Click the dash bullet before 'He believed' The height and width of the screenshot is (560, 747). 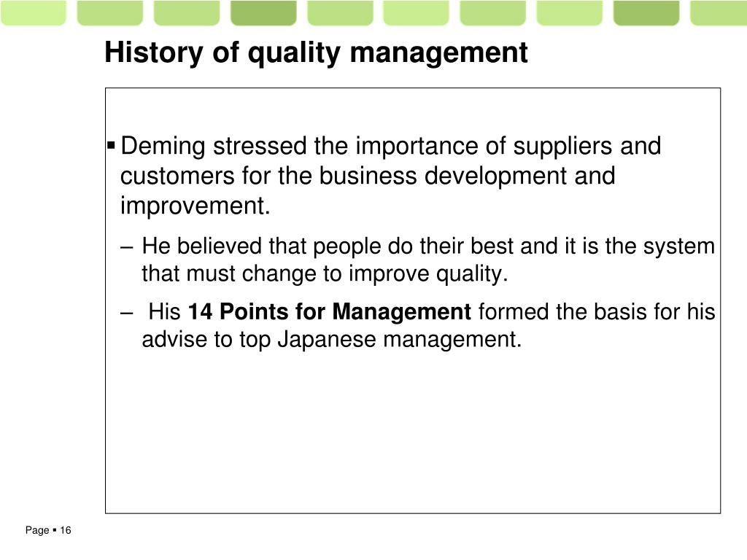127,248
